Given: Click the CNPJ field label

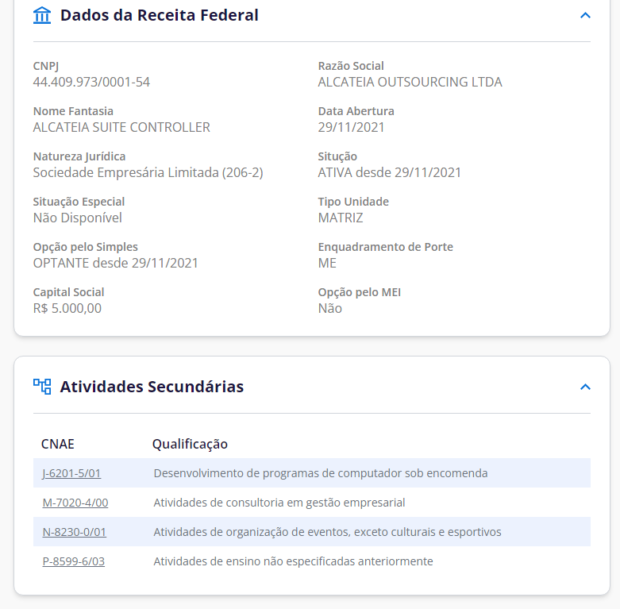Looking at the screenshot, I should pyautogui.click(x=46, y=66).
